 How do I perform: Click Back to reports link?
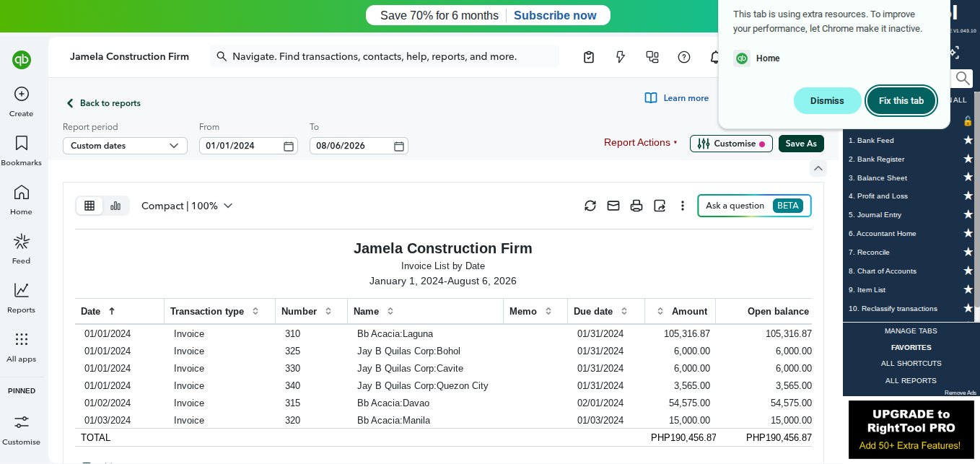(103, 103)
